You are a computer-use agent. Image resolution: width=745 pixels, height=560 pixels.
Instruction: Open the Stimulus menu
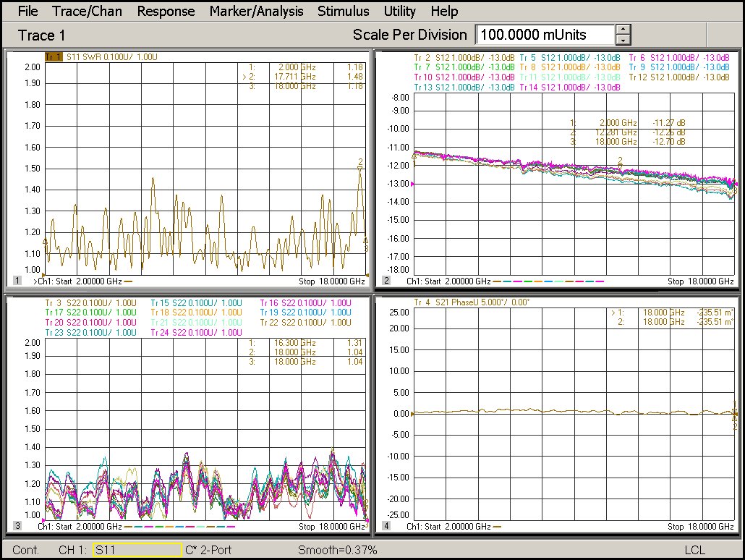(x=343, y=11)
